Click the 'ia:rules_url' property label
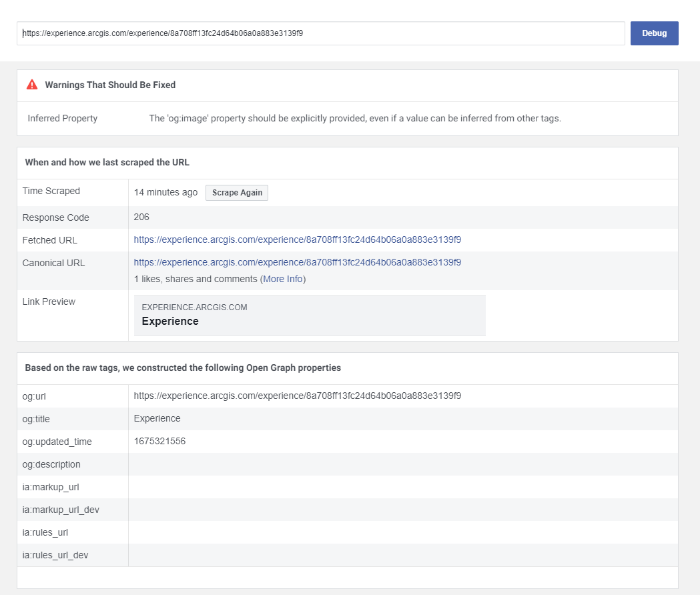 [45, 533]
